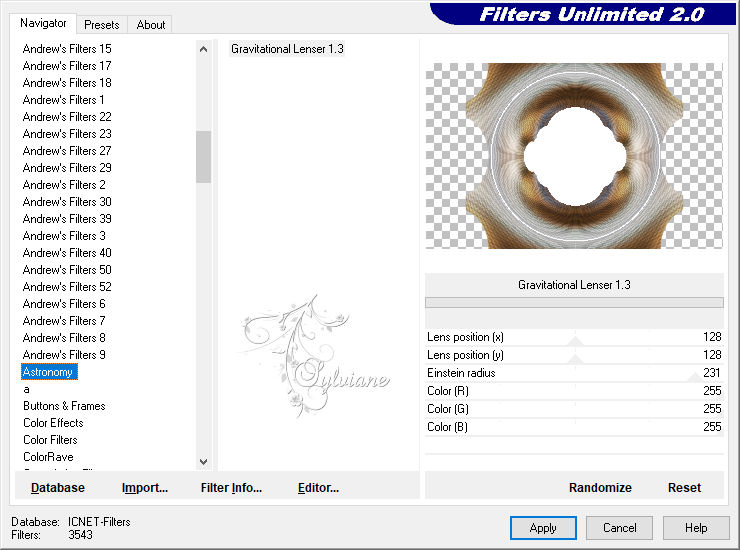
Task: Adjust the Color (B) slider
Action: pos(574,427)
